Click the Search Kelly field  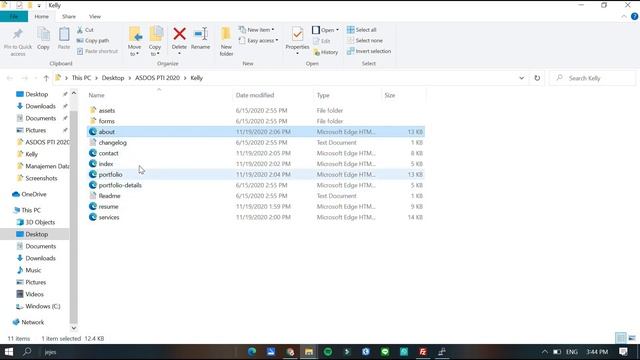pyautogui.click(x=593, y=78)
